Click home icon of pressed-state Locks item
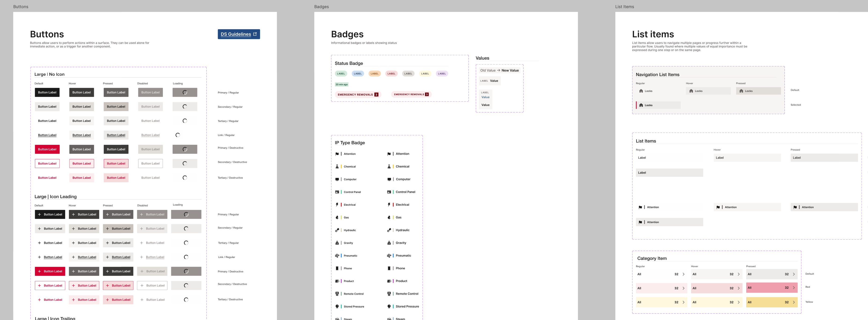Viewport: 868px width, 320px height. (x=741, y=91)
